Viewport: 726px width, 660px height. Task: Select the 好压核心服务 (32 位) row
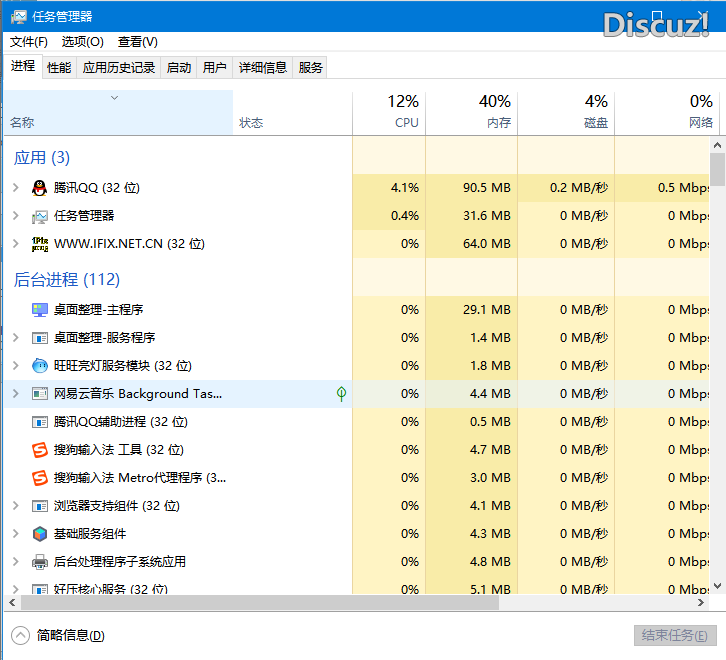[357, 589]
